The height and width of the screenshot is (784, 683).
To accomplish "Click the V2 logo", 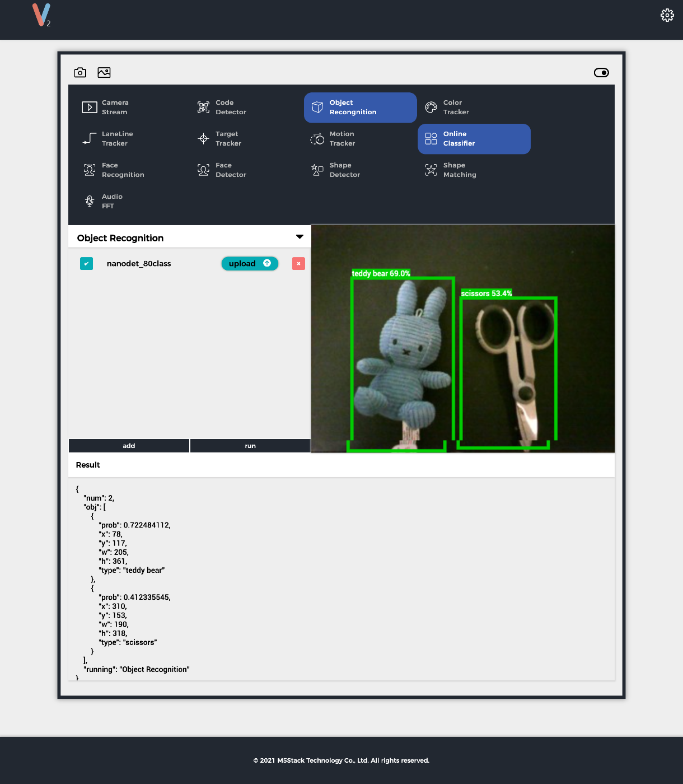I will click(x=41, y=15).
